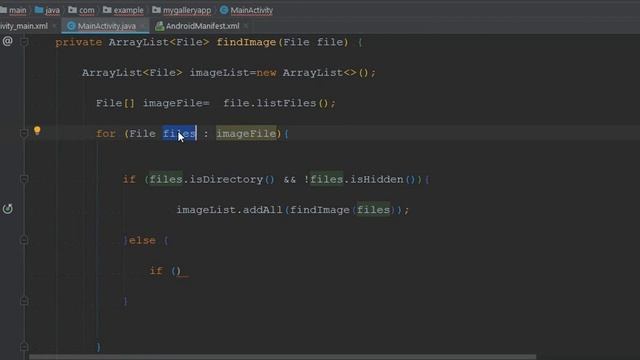The image size is (640, 360).
Task: Click 'addAll' method call
Action: tap(262, 210)
